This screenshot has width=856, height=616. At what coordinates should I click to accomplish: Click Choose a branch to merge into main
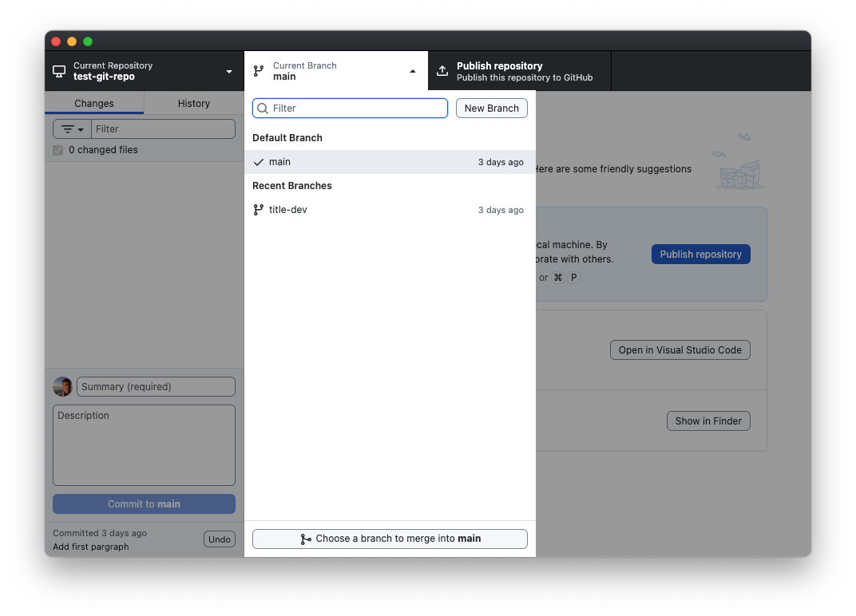390,539
